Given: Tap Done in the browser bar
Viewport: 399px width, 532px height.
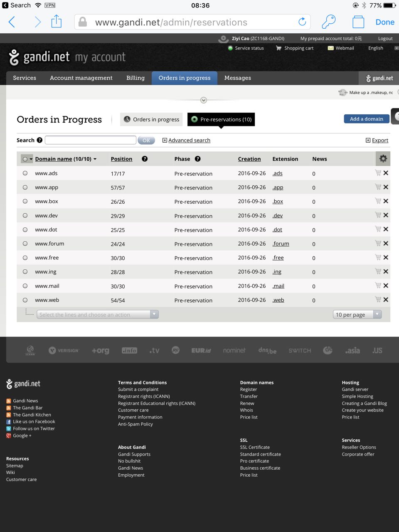Looking at the screenshot, I should (x=385, y=22).
